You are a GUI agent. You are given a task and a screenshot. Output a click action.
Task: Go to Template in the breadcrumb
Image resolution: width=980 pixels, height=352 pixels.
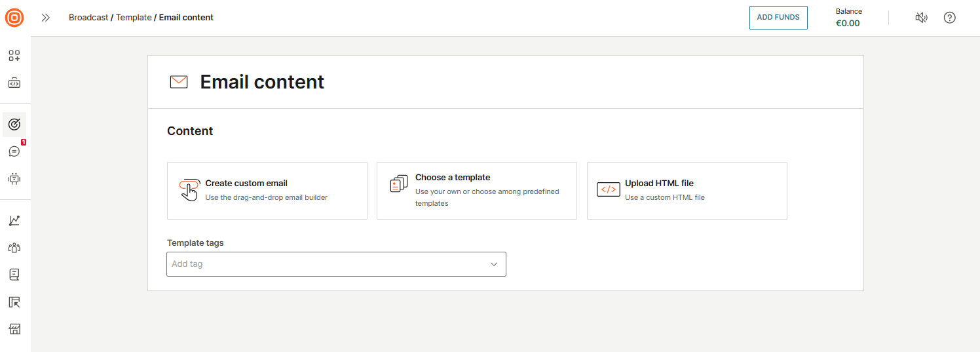(134, 18)
